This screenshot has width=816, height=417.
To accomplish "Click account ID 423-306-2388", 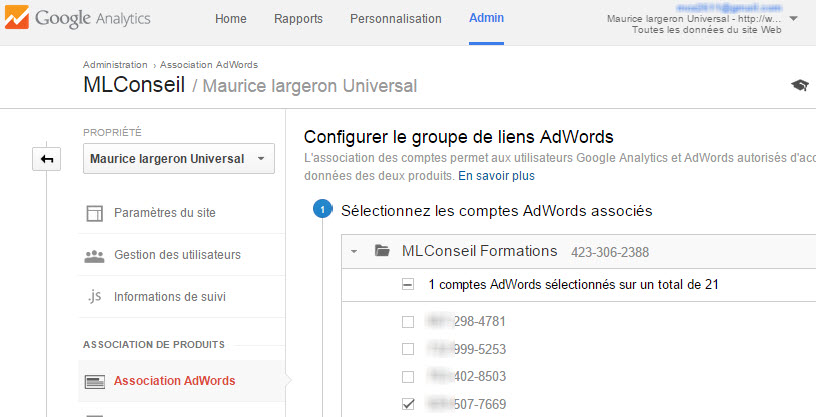I will pos(610,253).
